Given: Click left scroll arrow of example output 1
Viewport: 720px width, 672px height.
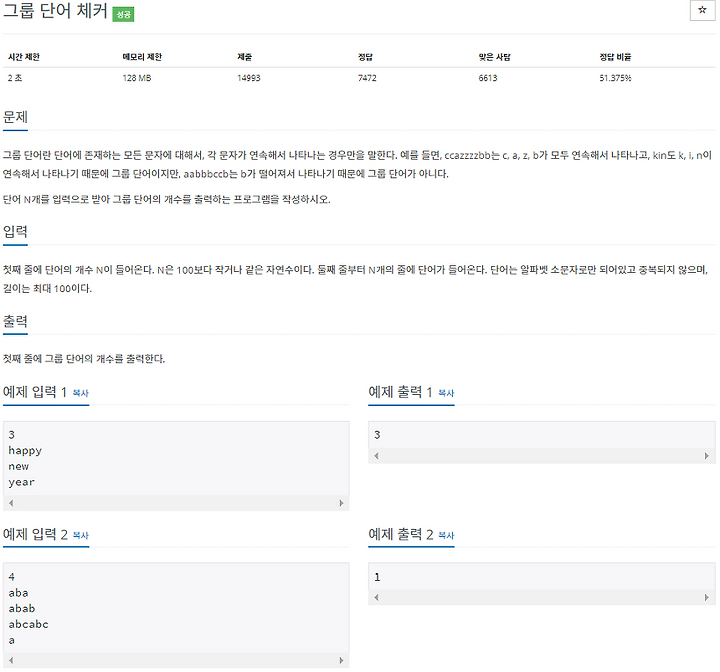Looking at the screenshot, I should click(x=377, y=456).
